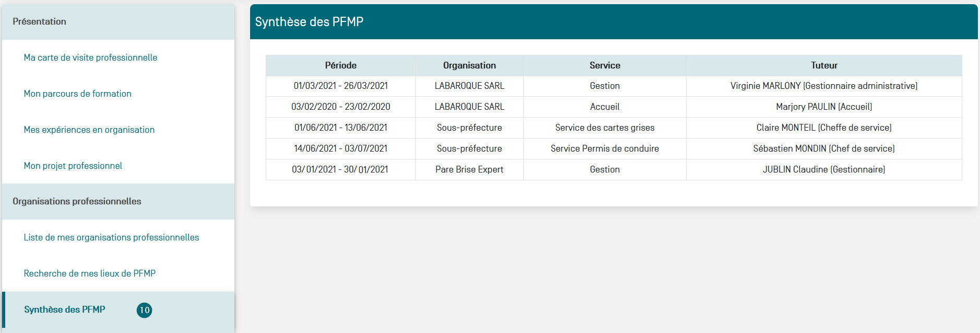Select the 01/03/2021 - 26/03/2021 period row

pos(340,86)
